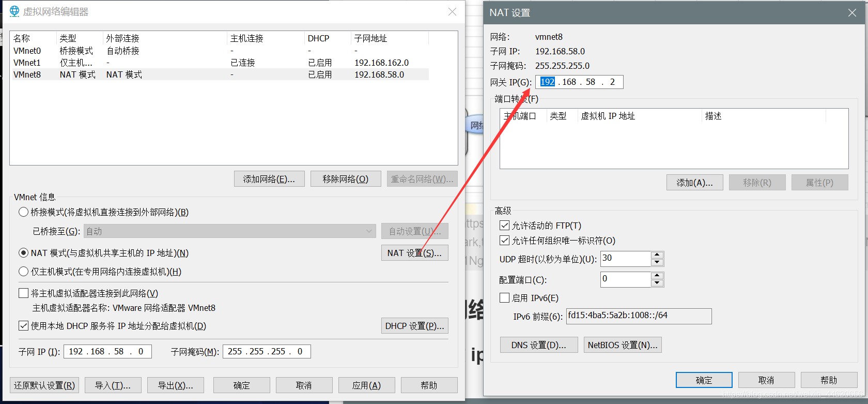868x404 pixels.
Task: Toggle 允许活动的 FTP checkbox
Action: point(505,226)
